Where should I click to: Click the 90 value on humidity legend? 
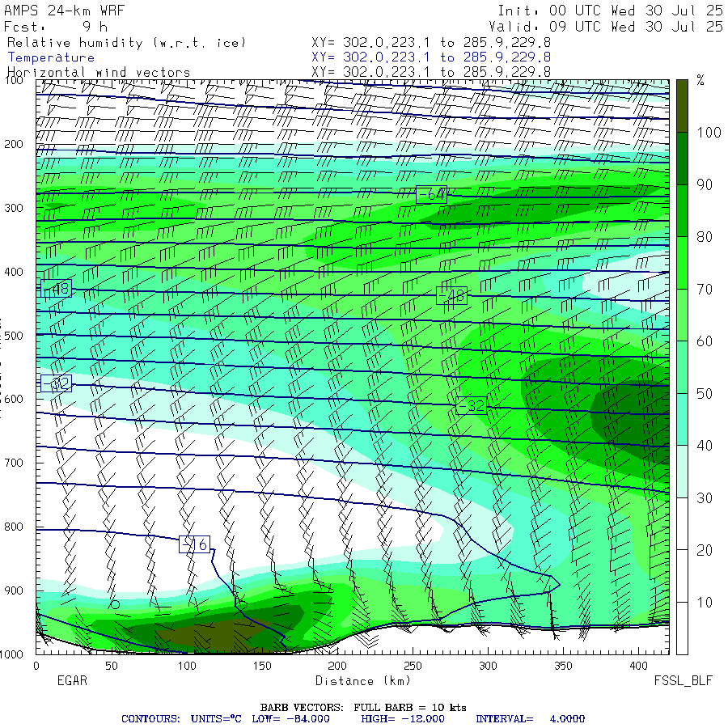coord(705,184)
